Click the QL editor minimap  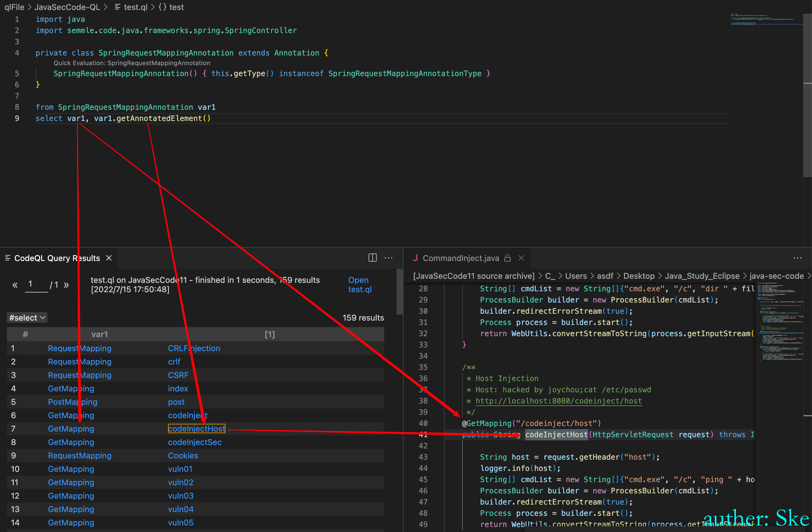tap(766, 20)
